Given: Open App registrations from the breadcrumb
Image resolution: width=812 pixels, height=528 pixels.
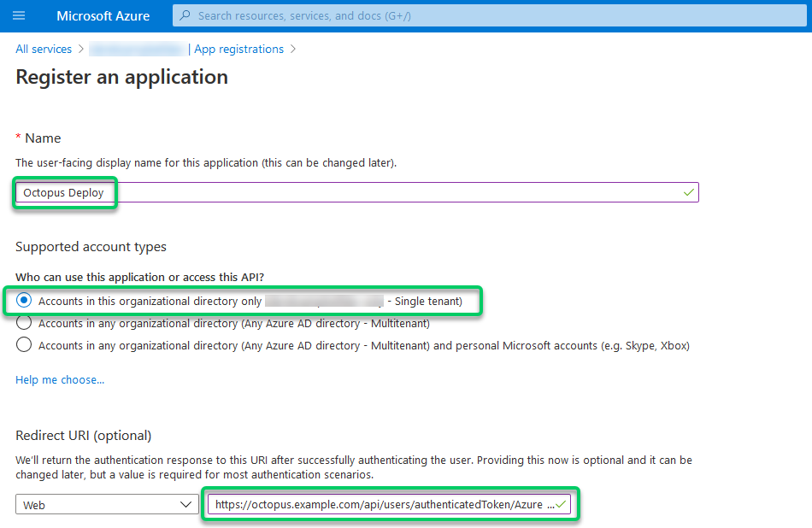Looking at the screenshot, I should tap(238, 49).
